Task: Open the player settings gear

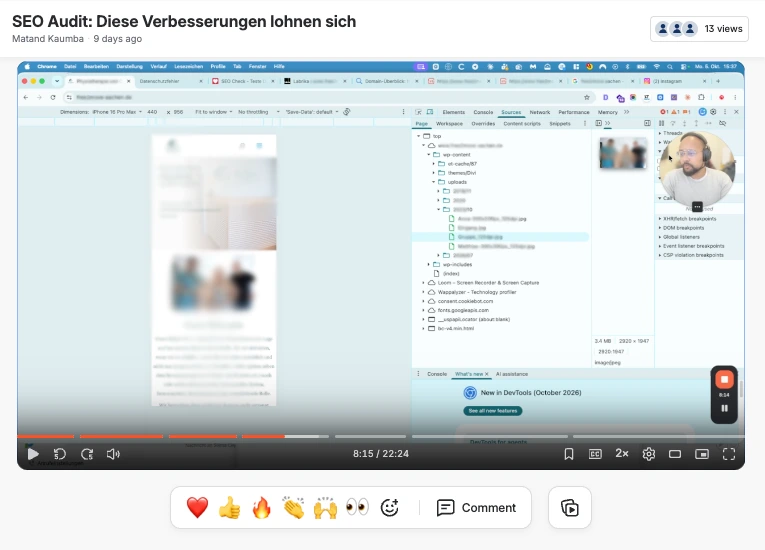Action: [x=648, y=454]
